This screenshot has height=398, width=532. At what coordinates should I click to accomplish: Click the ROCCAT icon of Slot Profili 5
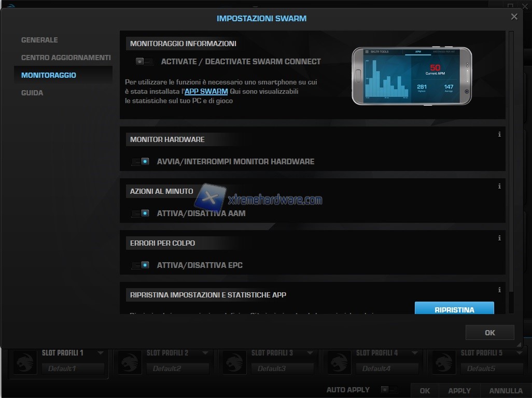click(444, 362)
